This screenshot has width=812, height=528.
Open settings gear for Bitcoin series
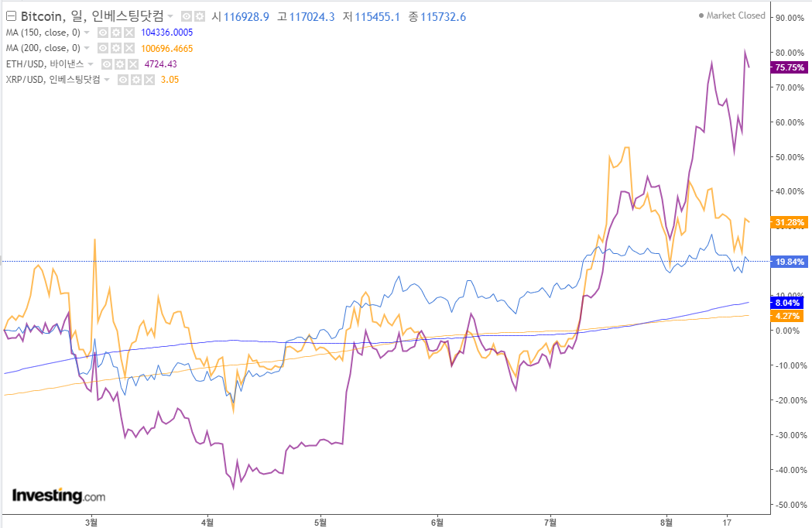click(x=200, y=16)
